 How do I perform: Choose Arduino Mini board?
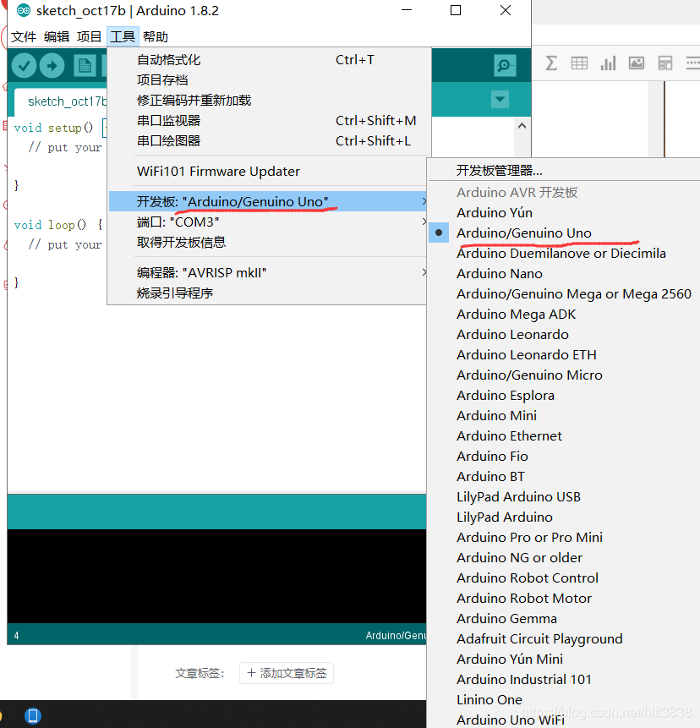click(x=564, y=415)
